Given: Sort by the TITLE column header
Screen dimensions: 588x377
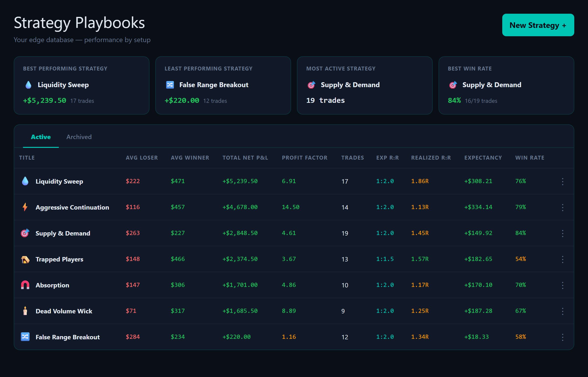Looking at the screenshot, I should click(x=27, y=158).
